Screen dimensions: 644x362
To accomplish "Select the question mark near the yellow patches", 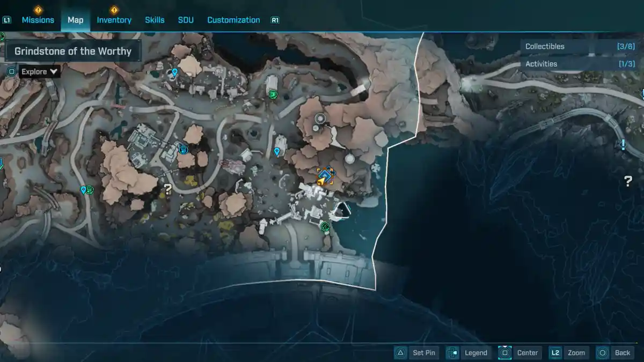I will (x=167, y=189).
